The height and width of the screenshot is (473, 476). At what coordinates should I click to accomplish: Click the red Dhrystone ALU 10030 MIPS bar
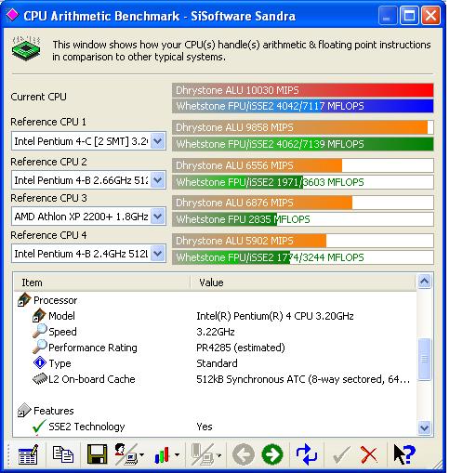[303, 90]
